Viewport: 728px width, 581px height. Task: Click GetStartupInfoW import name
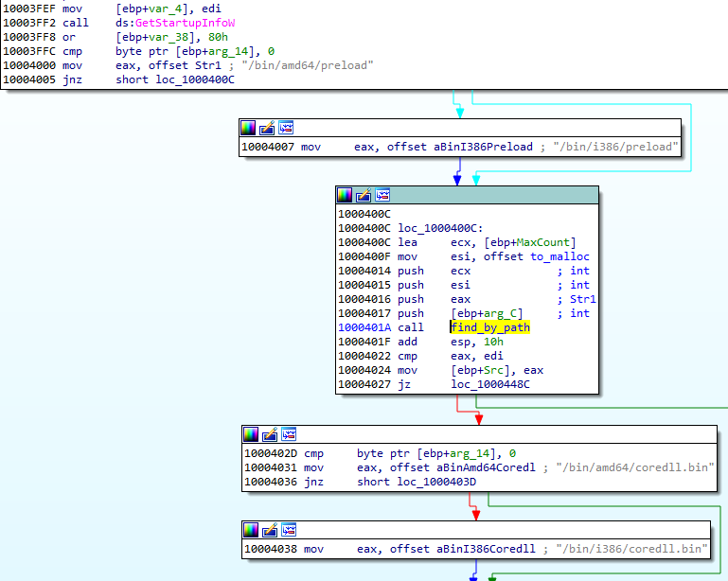pos(185,23)
